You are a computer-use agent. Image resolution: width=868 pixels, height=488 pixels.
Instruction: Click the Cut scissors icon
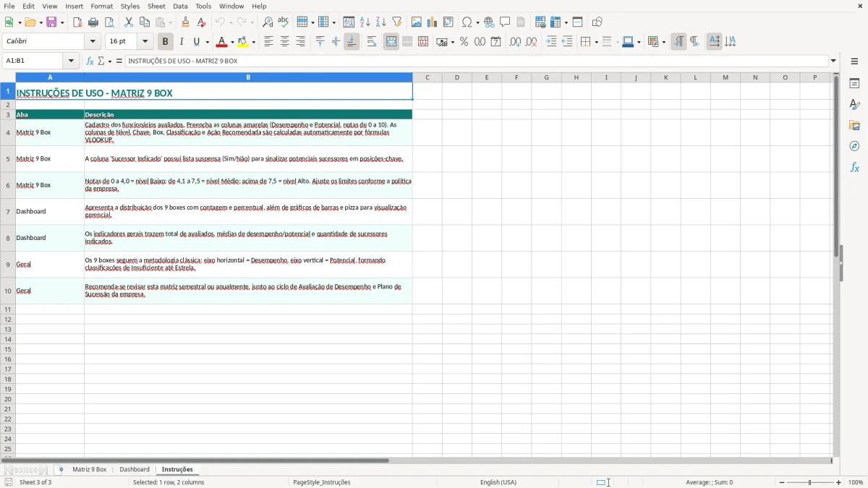click(129, 22)
